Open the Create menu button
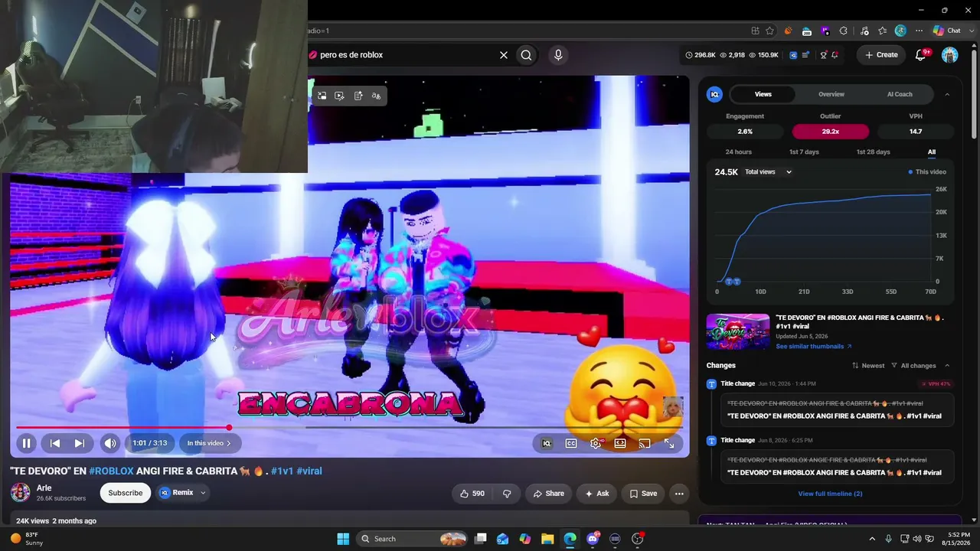The height and width of the screenshot is (551, 980). point(881,55)
